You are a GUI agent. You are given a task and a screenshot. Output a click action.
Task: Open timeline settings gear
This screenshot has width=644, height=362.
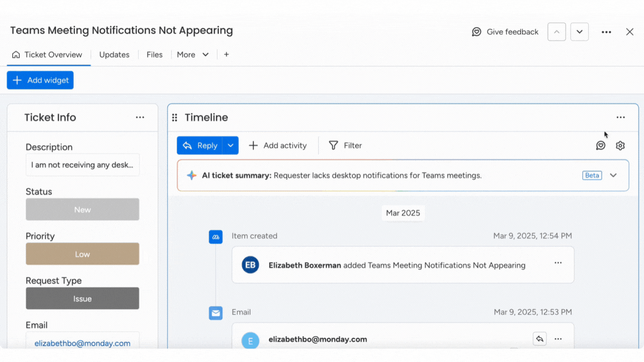(x=620, y=145)
